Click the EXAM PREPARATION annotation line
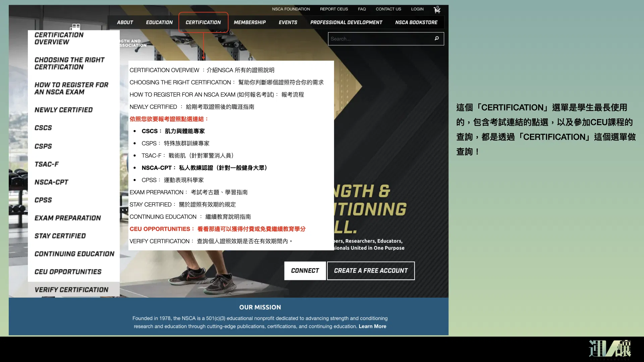The height and width of the screenshot is (362, 644). [189, 192]
